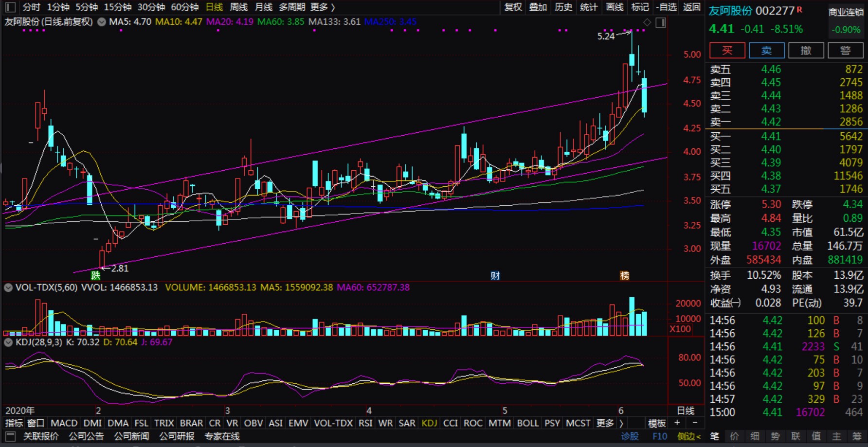Click the orange 榜 marker icon

tap(625, 276)
